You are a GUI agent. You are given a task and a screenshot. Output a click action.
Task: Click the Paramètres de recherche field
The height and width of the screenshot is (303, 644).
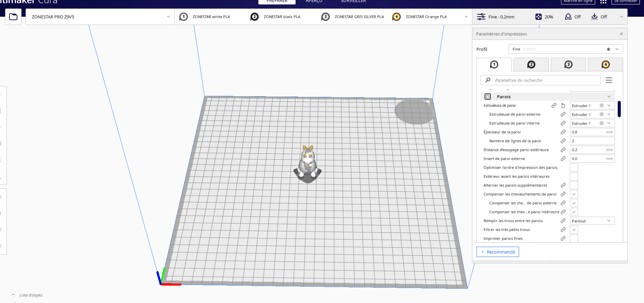pyautogui.click(x=541, y=80)
